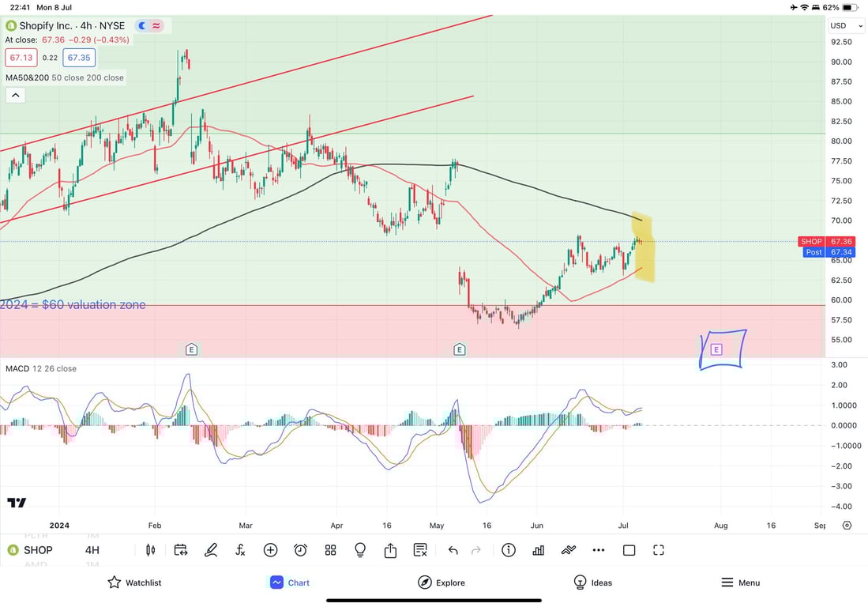This screenshot has height=607, width=868.
Task: Toggle the rectangle panel icon
Action: pyautogui.click(x=629, y=551)
